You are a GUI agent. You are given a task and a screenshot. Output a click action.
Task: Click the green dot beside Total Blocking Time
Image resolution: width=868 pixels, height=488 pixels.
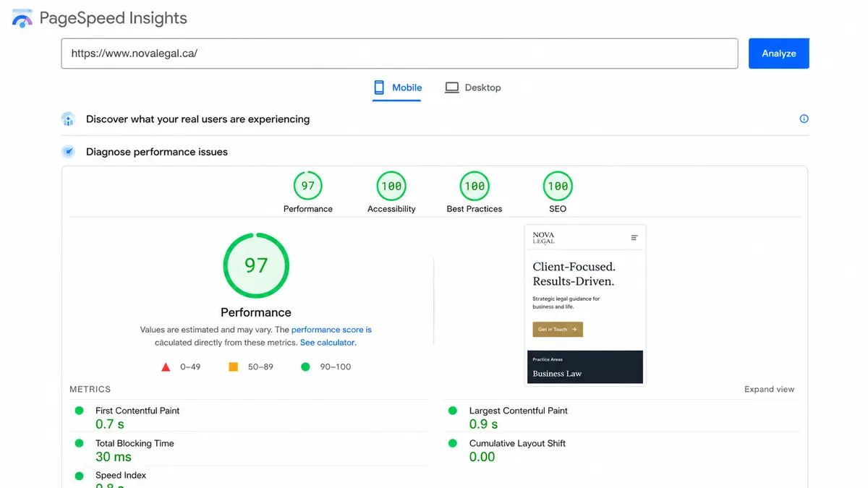point(80,443)
